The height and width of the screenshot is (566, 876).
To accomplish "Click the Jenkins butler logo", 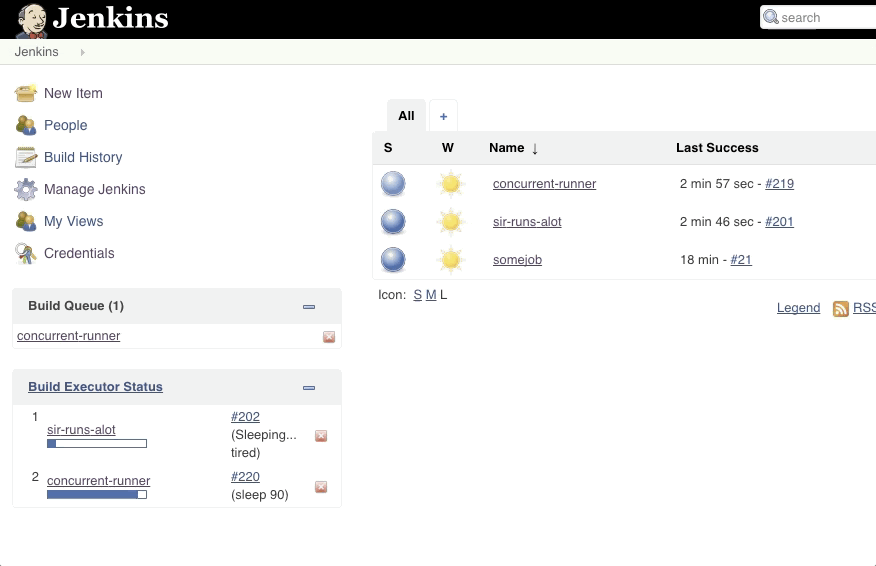I will [32, 20].
